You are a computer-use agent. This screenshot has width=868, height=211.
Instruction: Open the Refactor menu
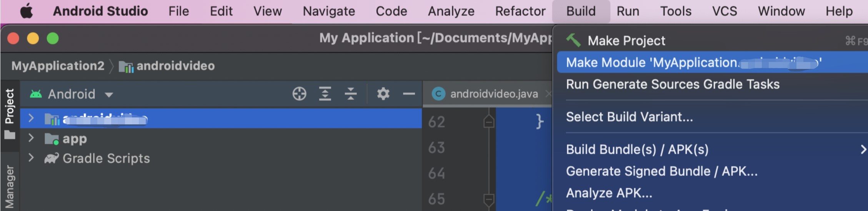click(520, 11)
